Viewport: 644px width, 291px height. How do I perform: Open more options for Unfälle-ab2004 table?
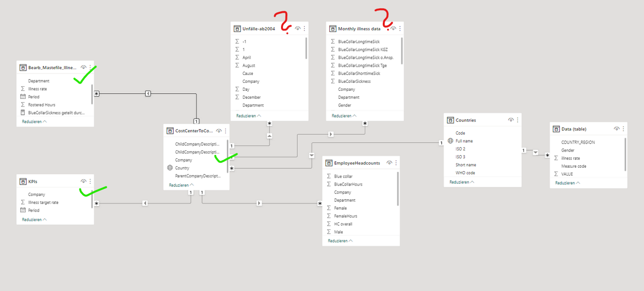(304, 29)
